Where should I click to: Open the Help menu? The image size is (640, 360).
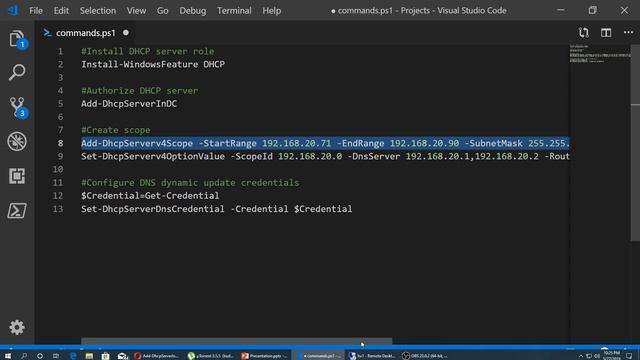(271, 11)
